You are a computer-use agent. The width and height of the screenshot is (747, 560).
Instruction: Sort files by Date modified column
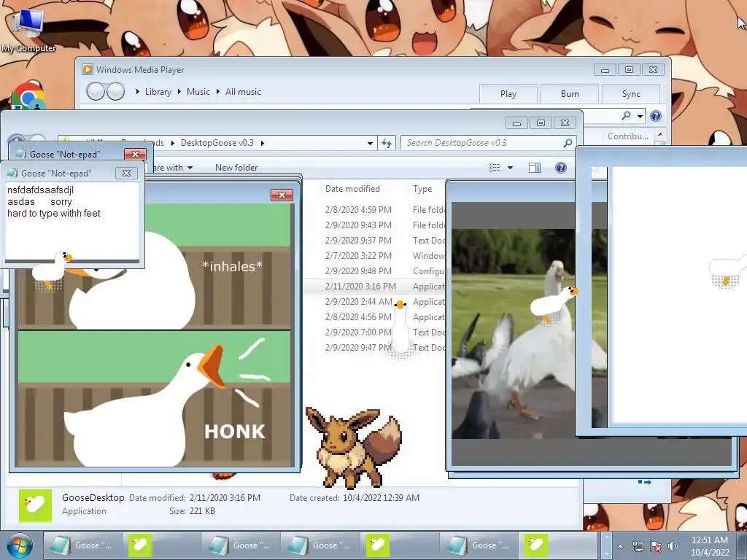[x=352, y=189]
